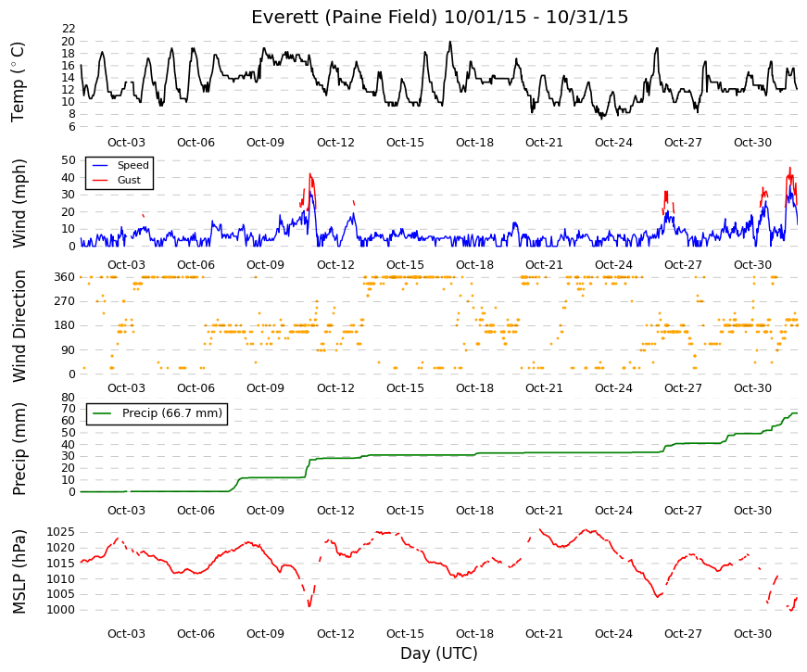Click the Precip (66.7 mm) legend label
Screen dimensions: 807x672
(172, 413)
